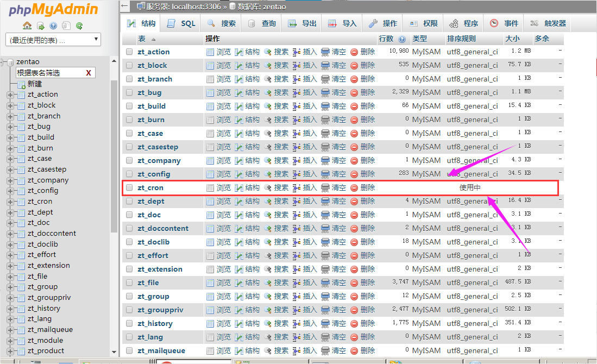The image size is (597, 364).
Task: Click 新建 to create a table
Action: [x=35, y=84]
